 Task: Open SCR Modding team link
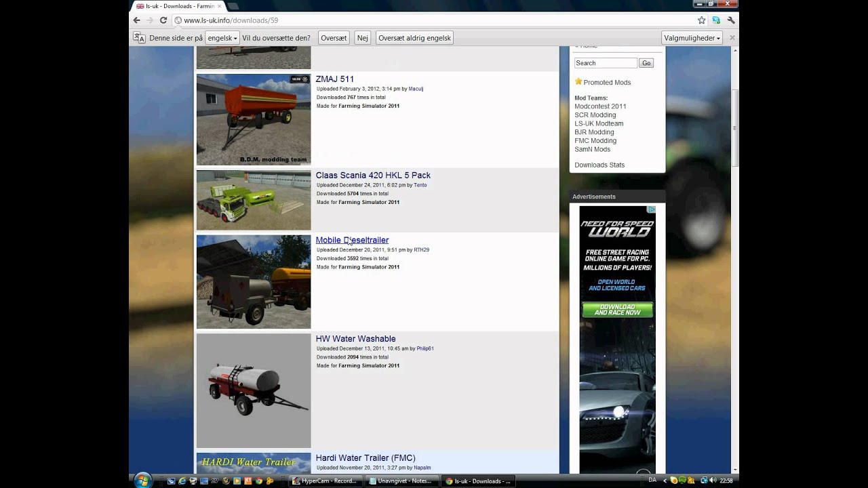pos(595,115)
